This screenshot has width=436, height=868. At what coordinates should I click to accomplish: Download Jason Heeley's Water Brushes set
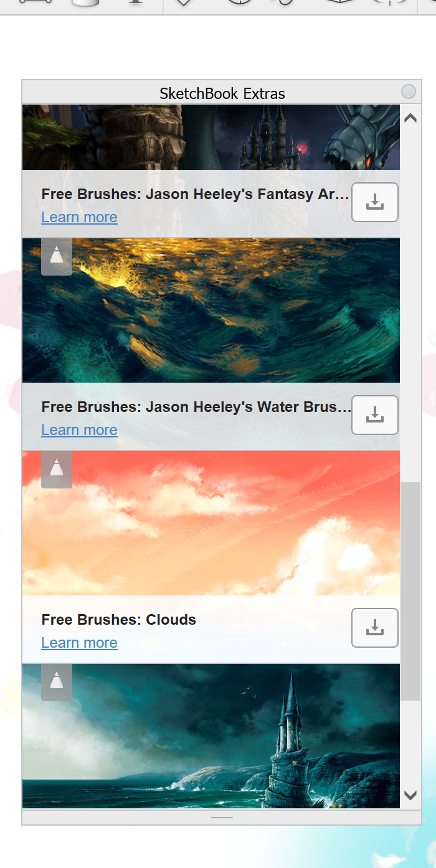tap(375, 415)
